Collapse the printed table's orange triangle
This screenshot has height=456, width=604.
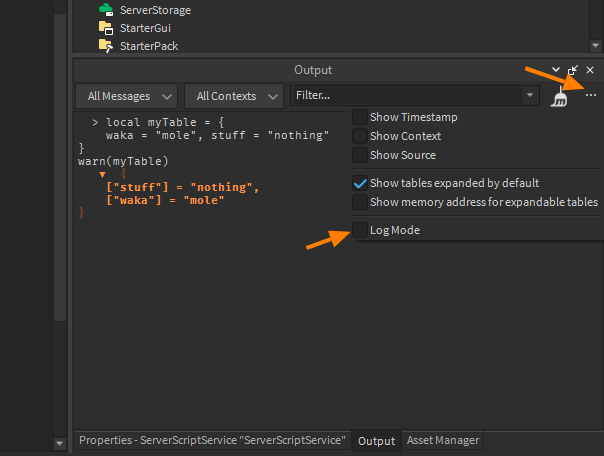101,174
